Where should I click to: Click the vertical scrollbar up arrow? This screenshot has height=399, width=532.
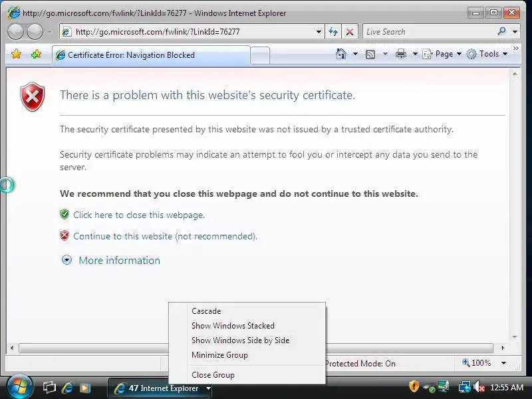515,74
